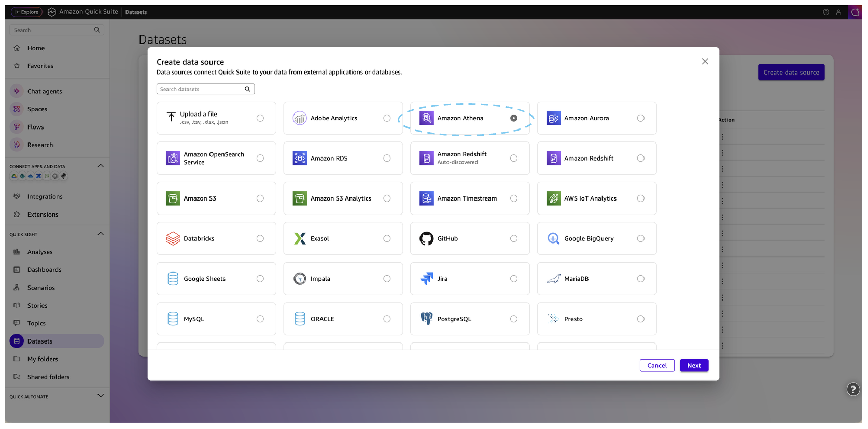Close the Create data source dialog
The height and width of the screenshot is (429, 868).
(x=705, y=61)
